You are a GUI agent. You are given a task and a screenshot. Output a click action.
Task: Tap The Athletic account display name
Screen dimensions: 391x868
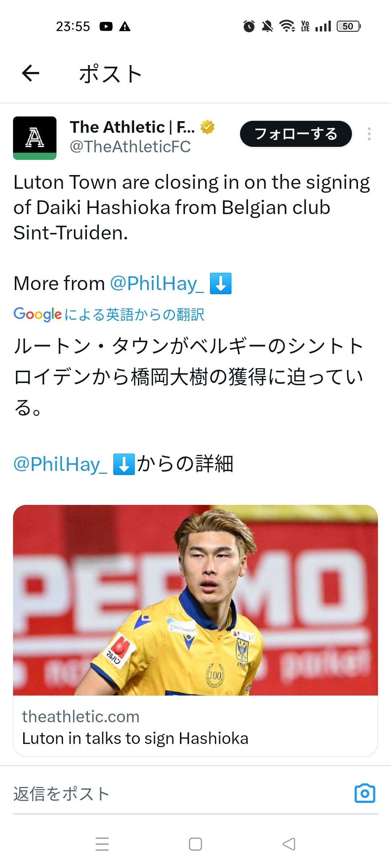pos(132,127)
